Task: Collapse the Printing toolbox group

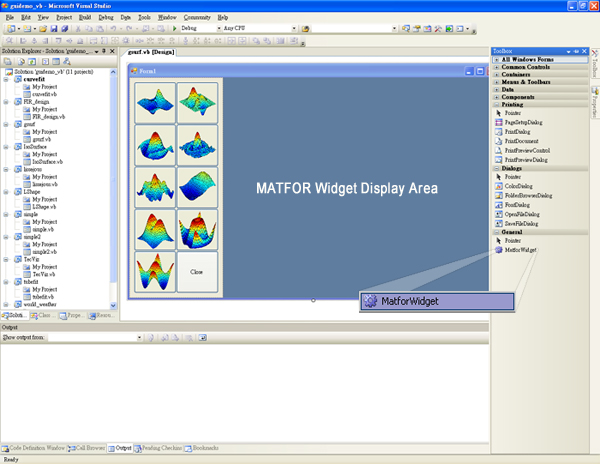Action: [x=496, y=104]
